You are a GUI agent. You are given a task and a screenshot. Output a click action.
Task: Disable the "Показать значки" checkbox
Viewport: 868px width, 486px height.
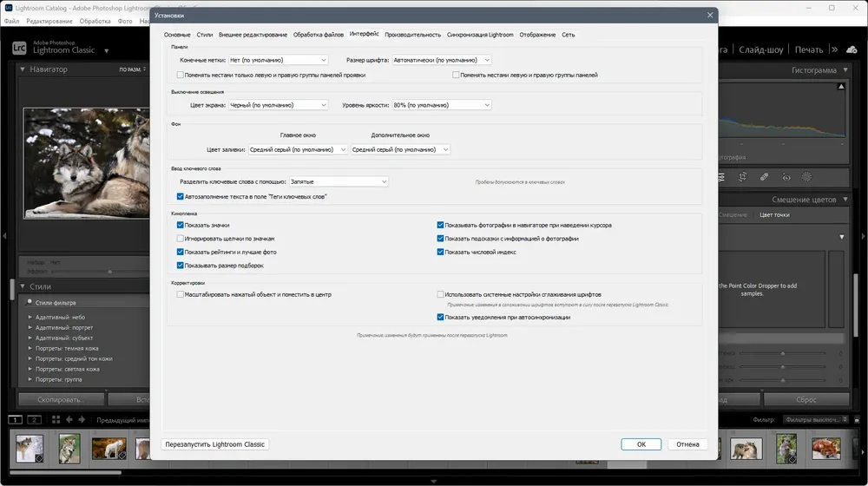(x=180, y=226)
